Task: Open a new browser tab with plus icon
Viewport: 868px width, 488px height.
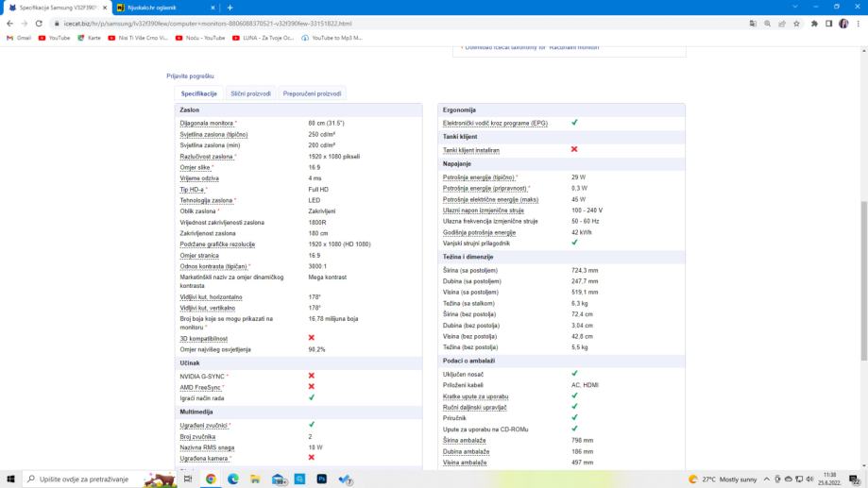Action: tap(230, 8)
